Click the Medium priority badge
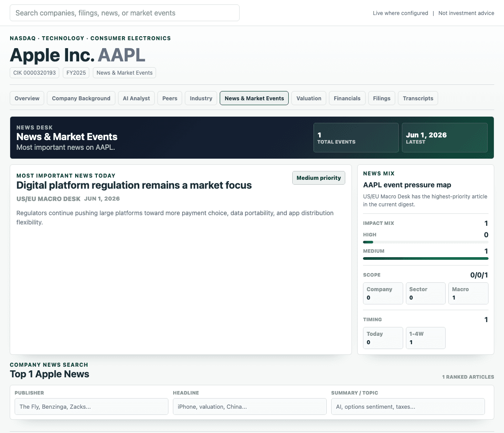Image resolution: width=504 pixels, height=433 pixels. click(x=318, y=178)
